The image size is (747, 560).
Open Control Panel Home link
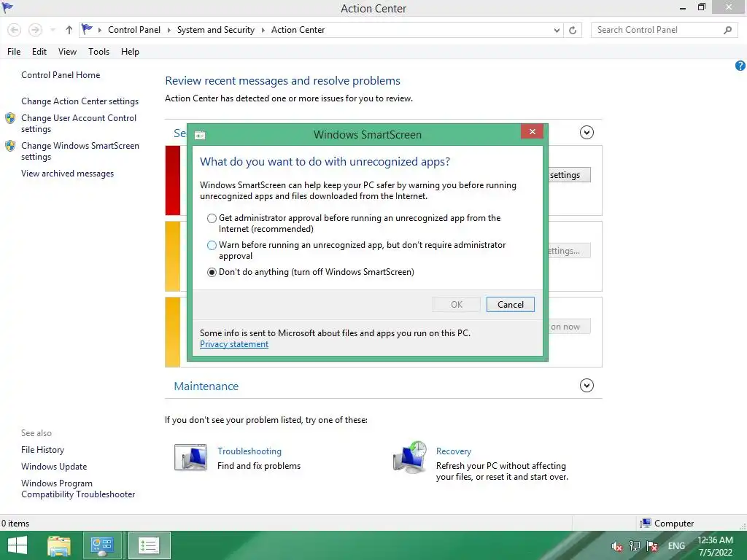61,75
